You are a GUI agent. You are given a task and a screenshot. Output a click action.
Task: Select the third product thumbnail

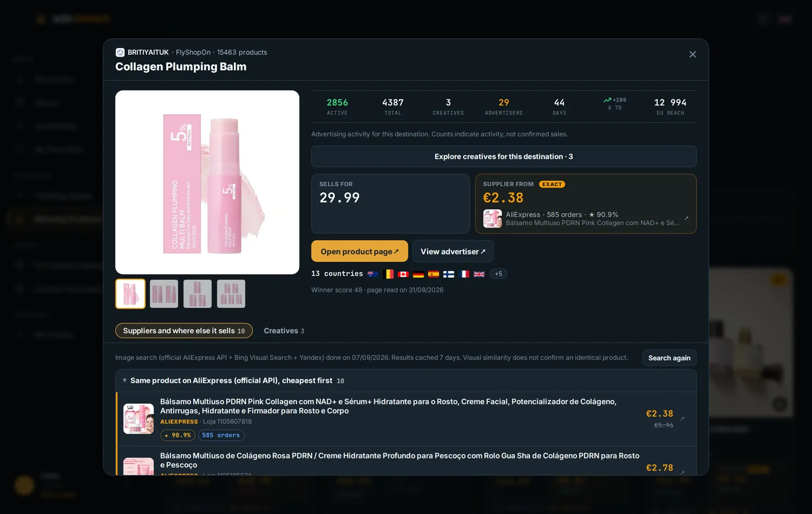click(x=198, y=294)
